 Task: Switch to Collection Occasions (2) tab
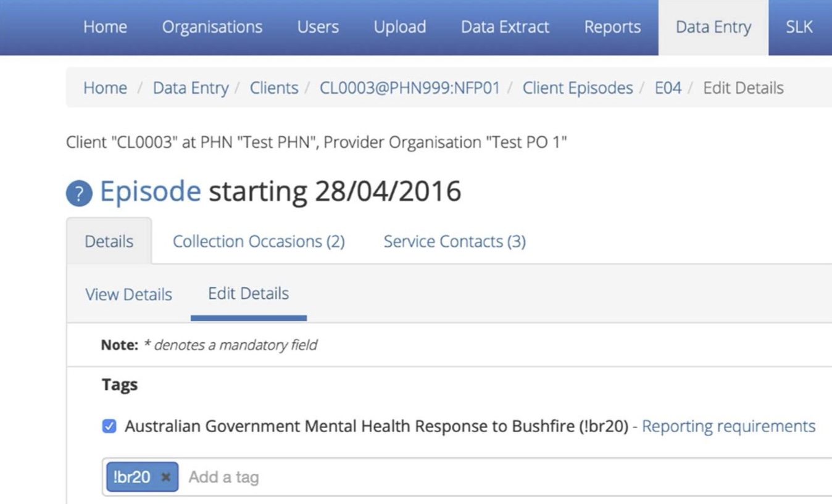click(x=259, y=241)
